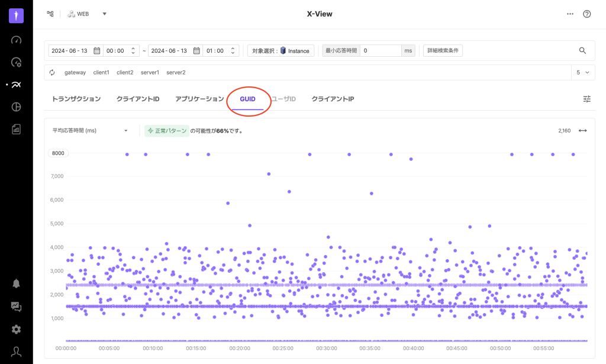Toggle the client1 instance filter
The image size is (606, 364).
[101, 72]
